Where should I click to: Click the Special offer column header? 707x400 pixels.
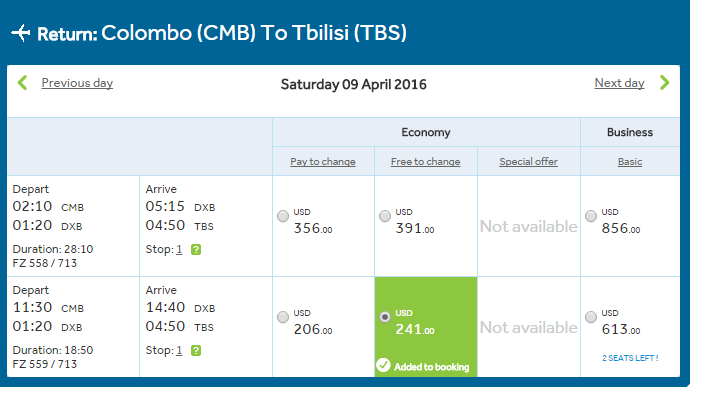pos(528,162)
